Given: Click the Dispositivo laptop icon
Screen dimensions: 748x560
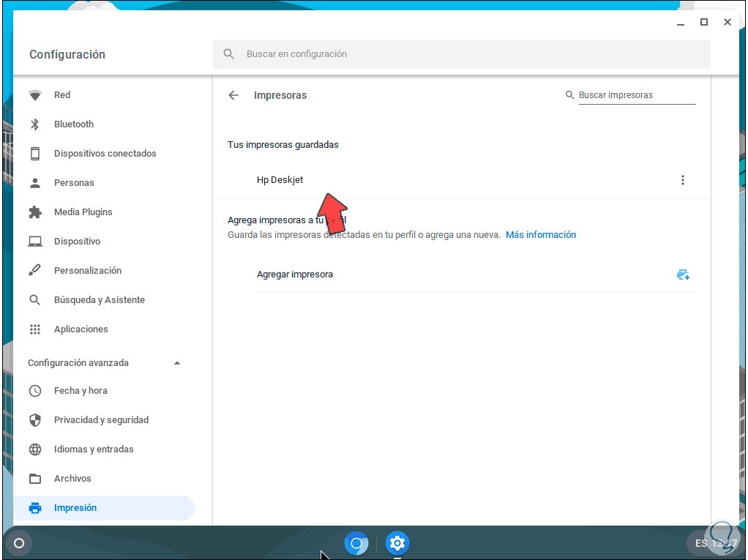Looking at the screenshot, I should coord(35,242).
